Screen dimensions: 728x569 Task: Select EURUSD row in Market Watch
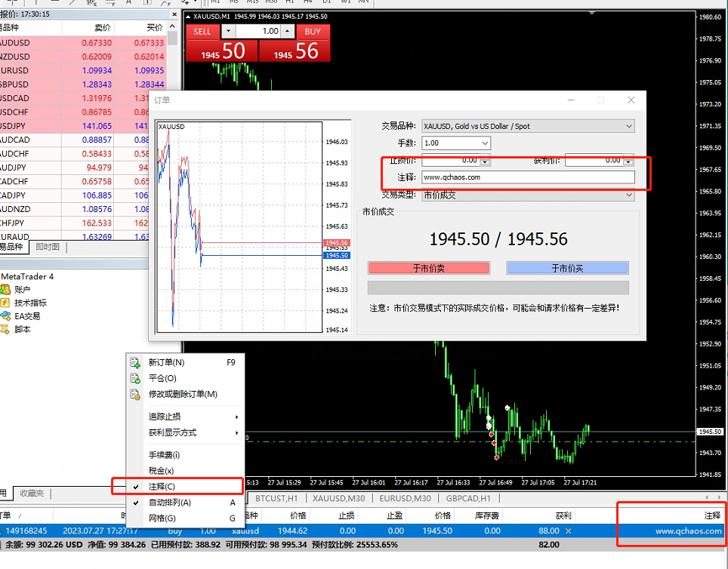pyautogui.click(x=82, y=70)
